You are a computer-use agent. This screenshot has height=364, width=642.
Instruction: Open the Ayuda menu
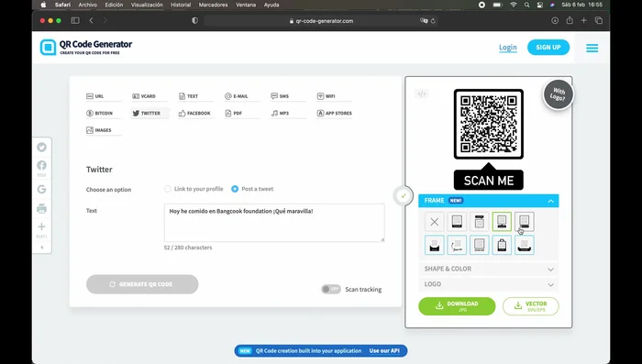tap(271, 5)
